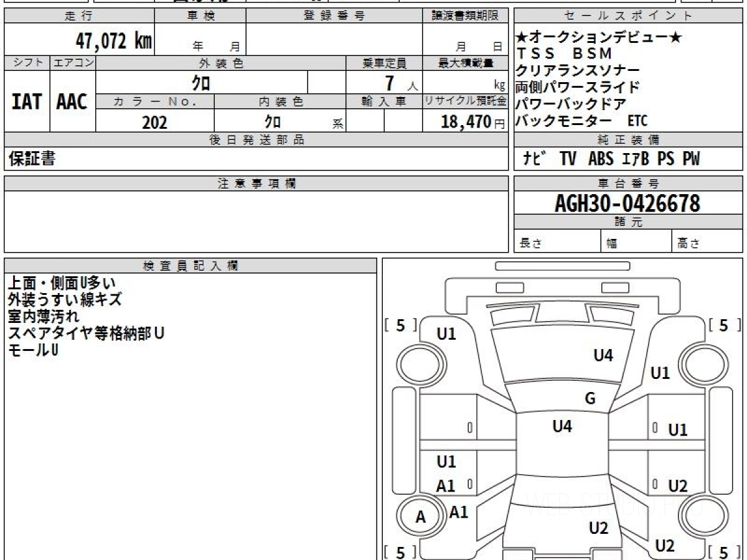
Task: Click the G mark on the windshield
Action: [590, 399]
